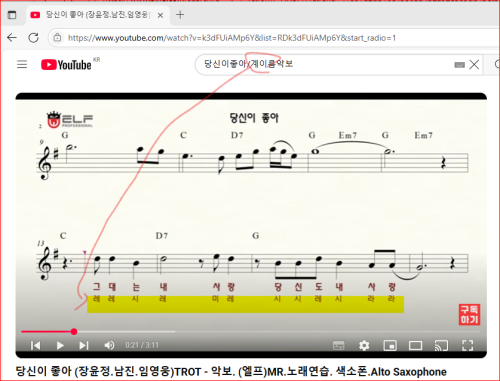Cast video to a device
The height and width of the screenshot is (381, 500).
[x=441, y=346]
